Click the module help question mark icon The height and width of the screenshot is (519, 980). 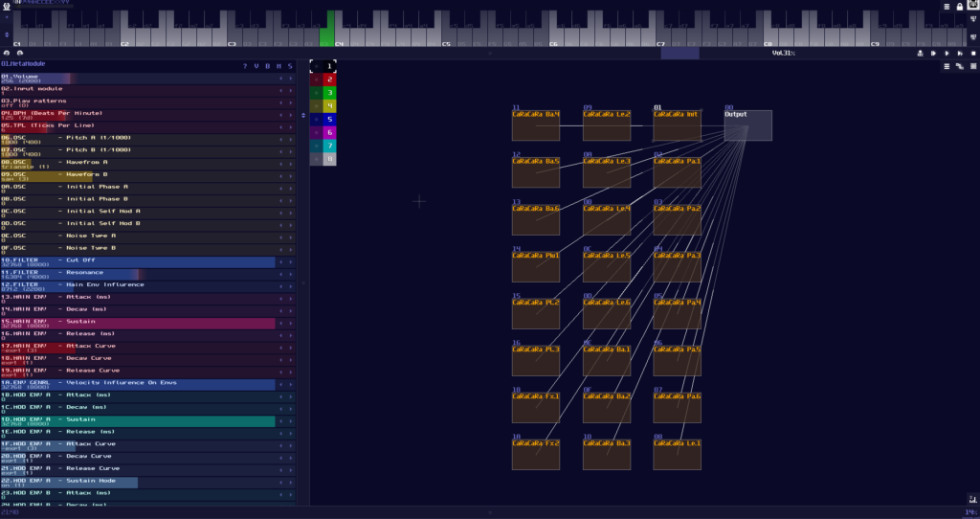245,66
